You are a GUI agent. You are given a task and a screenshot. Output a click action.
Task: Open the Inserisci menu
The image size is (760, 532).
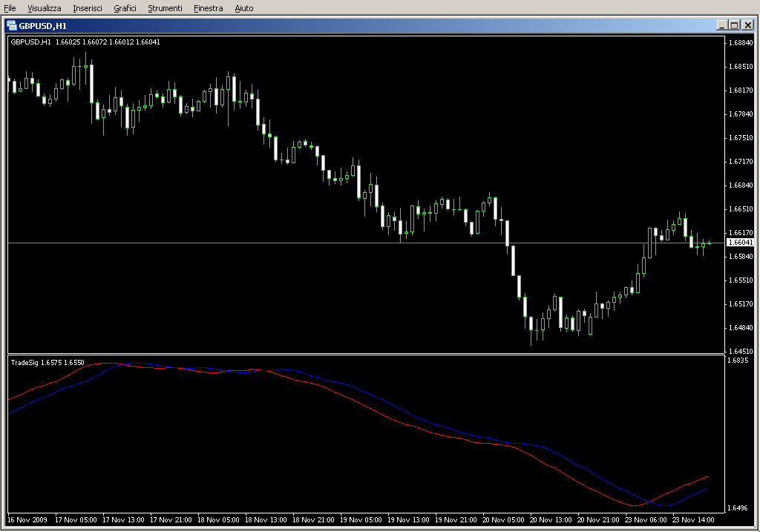(x=88, y=8)
